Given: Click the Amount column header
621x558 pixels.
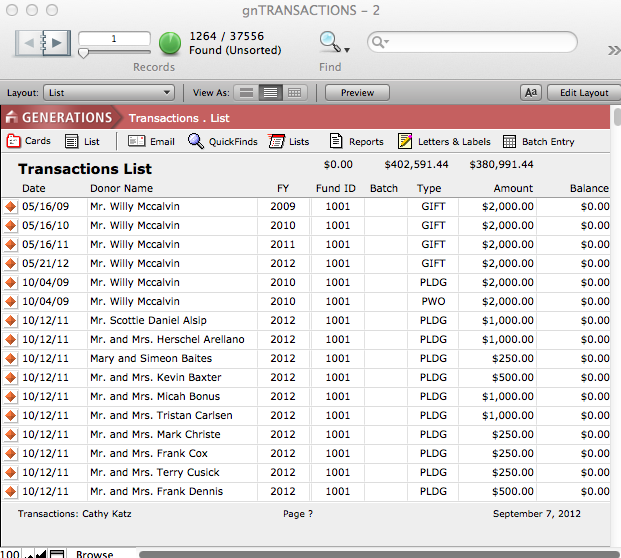Looking at the screenshot, I should click(512, 188).
